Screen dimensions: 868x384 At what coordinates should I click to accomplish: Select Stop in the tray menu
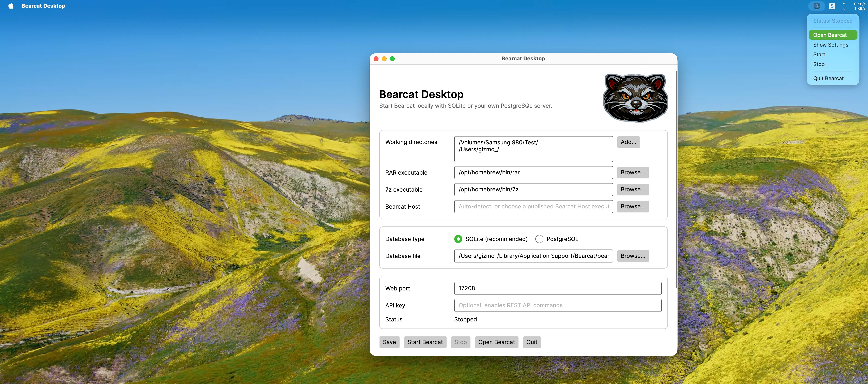pyautogui.click(x=833, y=64)
